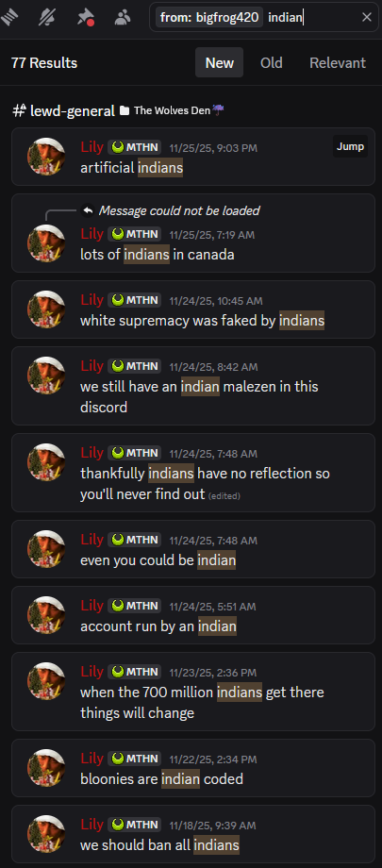Click reply arrow icon on unloaded message
Image resolution: width=382 pixels, height=868 pixels.
click(88, 210)
